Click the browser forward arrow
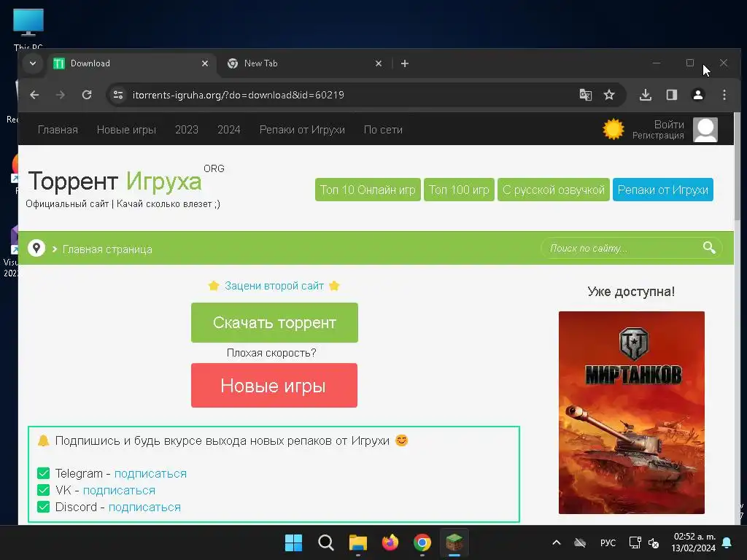This screenshot has width=747, height=560. click(x=60, y=95)
